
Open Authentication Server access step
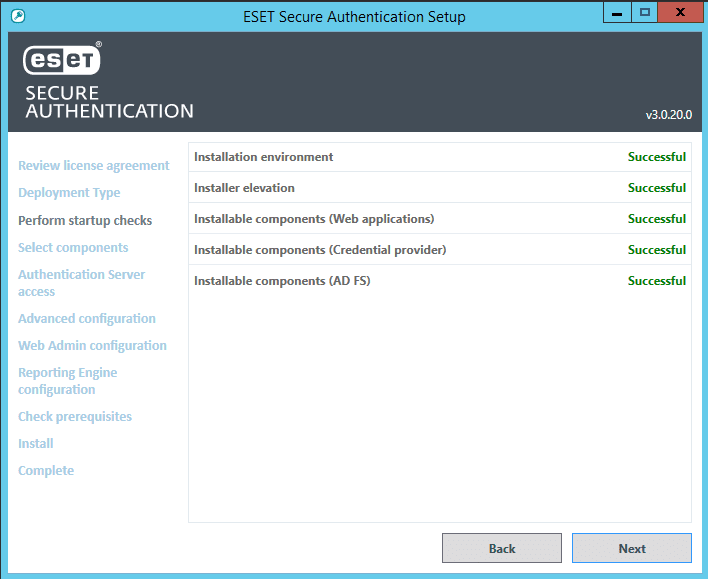point(81,283)
